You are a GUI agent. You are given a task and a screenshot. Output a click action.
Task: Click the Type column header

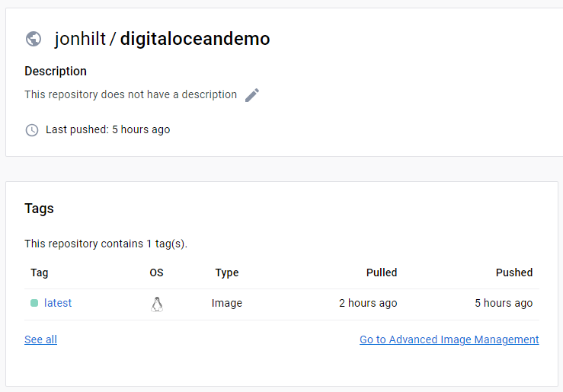tap(227, 272)
